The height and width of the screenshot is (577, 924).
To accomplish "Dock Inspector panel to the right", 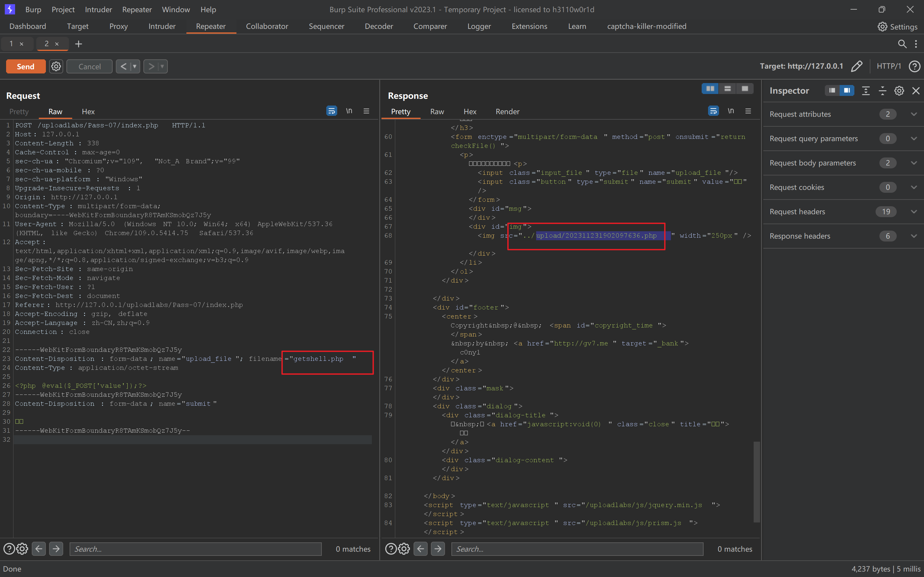I will click(847, 90).
